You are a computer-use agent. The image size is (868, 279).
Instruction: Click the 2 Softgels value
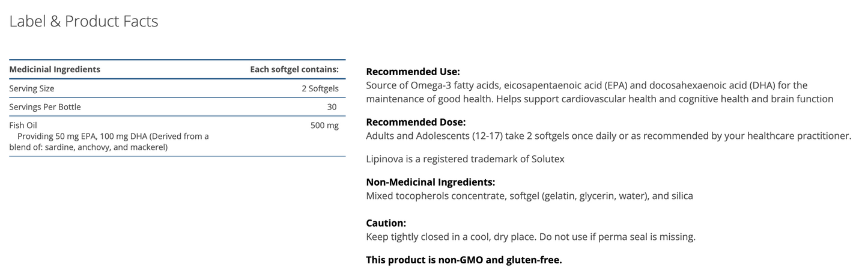click(x=320, y=89)
